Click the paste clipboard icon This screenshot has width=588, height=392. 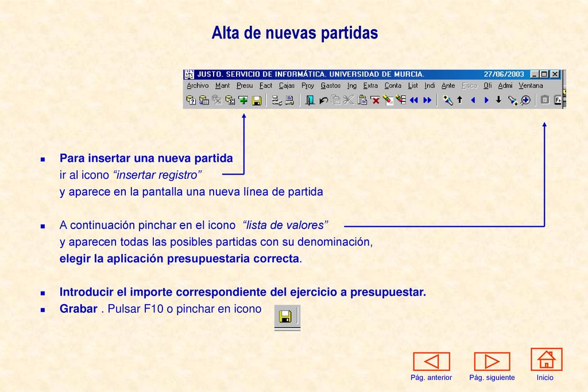[362, 100]
